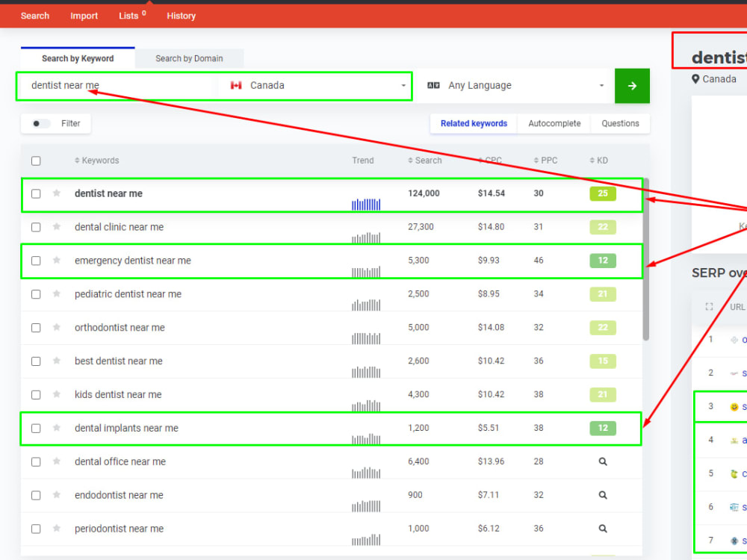Star the 'kids dentist near me' keyword

[57, 394]
